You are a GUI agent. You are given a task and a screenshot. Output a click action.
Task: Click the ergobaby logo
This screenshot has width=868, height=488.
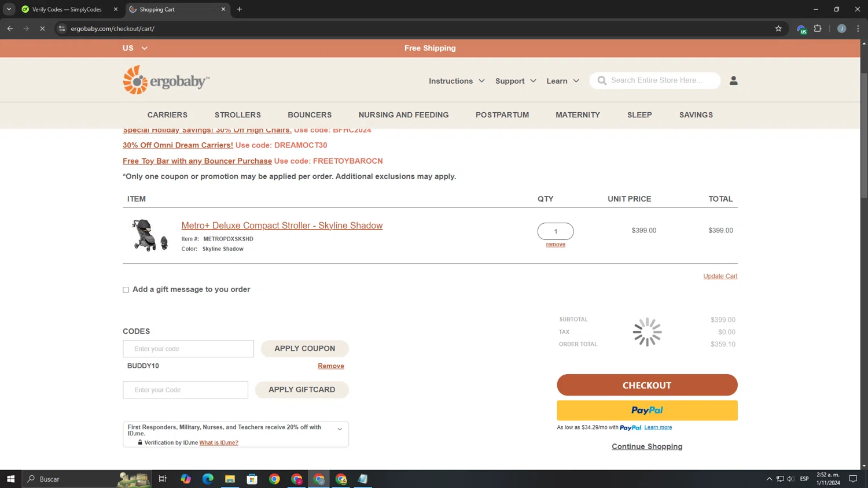pos(166,80)
